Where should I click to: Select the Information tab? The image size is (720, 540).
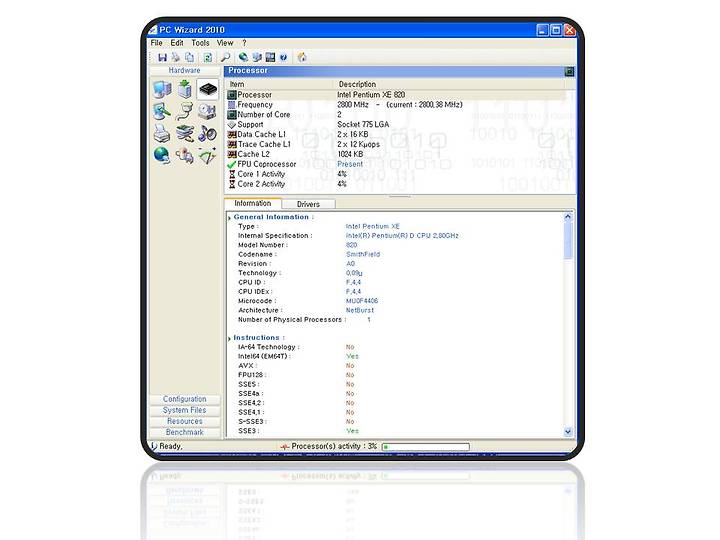click(253, 203)
